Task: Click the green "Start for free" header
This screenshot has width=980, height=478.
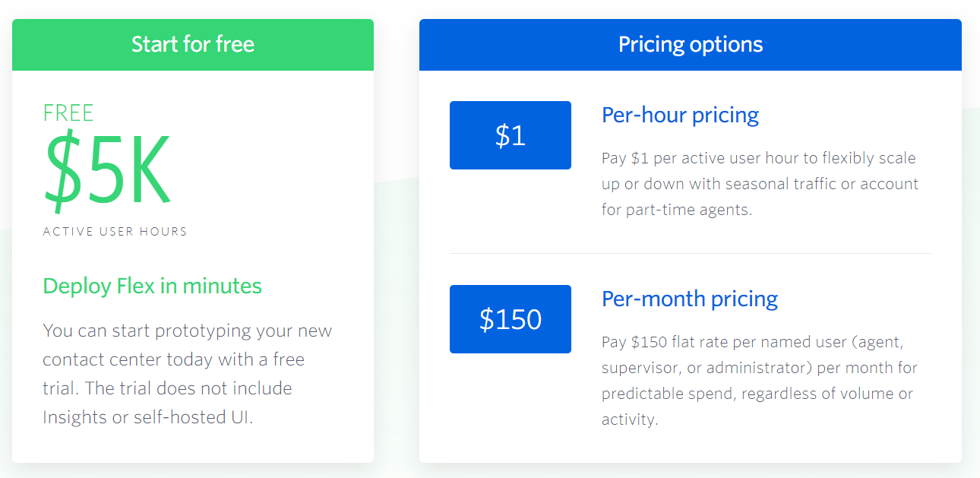Action: click(x=193, y=44)
